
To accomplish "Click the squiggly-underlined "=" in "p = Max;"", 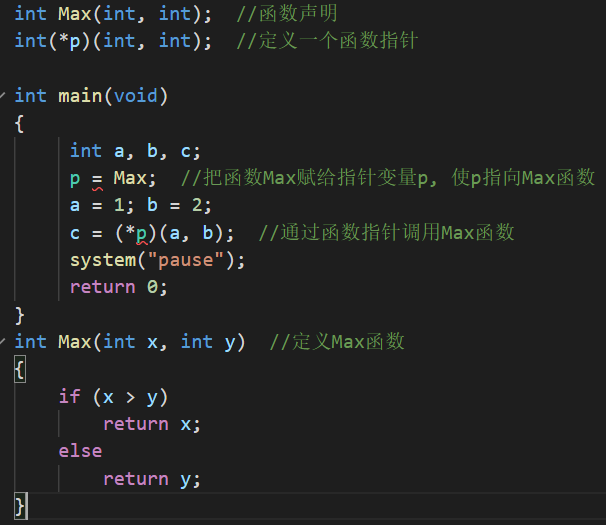I will (97, 181).
